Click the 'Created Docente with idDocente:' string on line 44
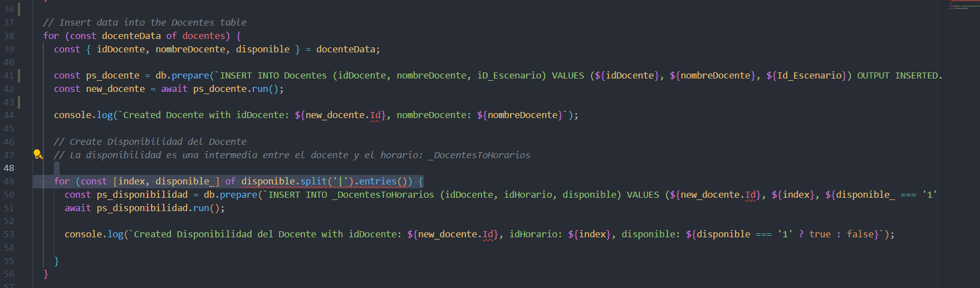Image resolution: width=980 pixels, height=288 pixels. (206, 115)
